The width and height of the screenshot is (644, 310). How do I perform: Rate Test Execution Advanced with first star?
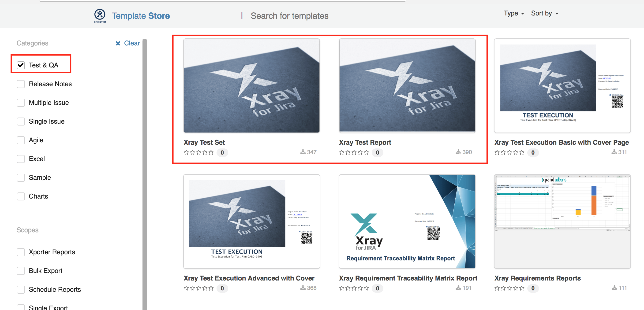tap(186, 288)
